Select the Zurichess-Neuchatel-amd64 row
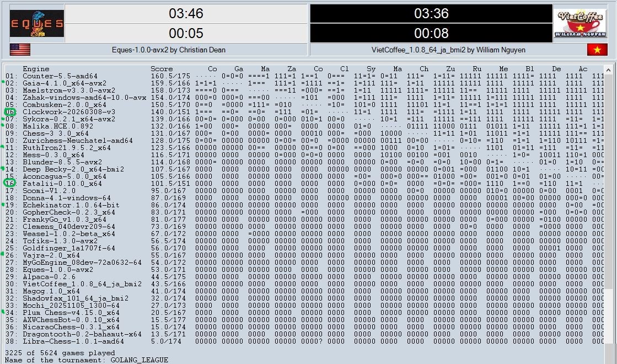Viewport: 617px width, 364px height. (304, 141)
